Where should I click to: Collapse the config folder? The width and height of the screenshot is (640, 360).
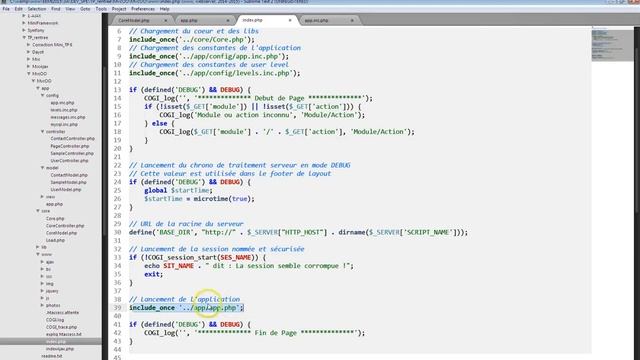(42, 96)
